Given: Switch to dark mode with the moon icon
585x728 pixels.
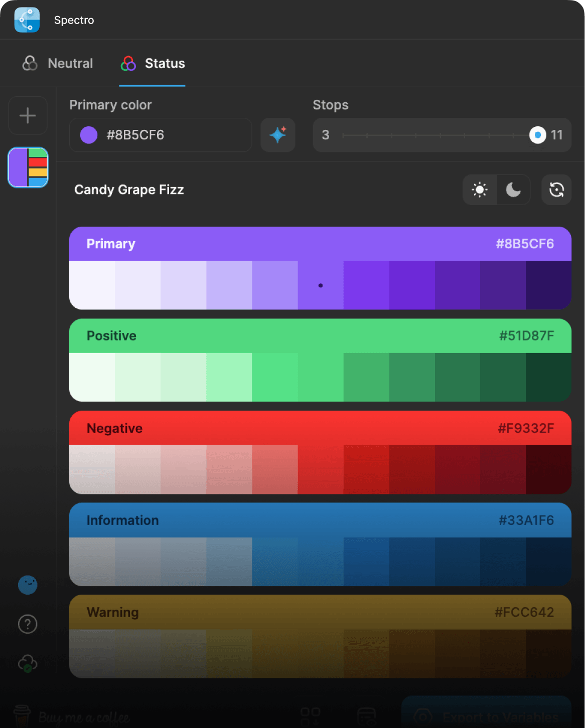Looking at the screenshot, I should tap(513, 190).
